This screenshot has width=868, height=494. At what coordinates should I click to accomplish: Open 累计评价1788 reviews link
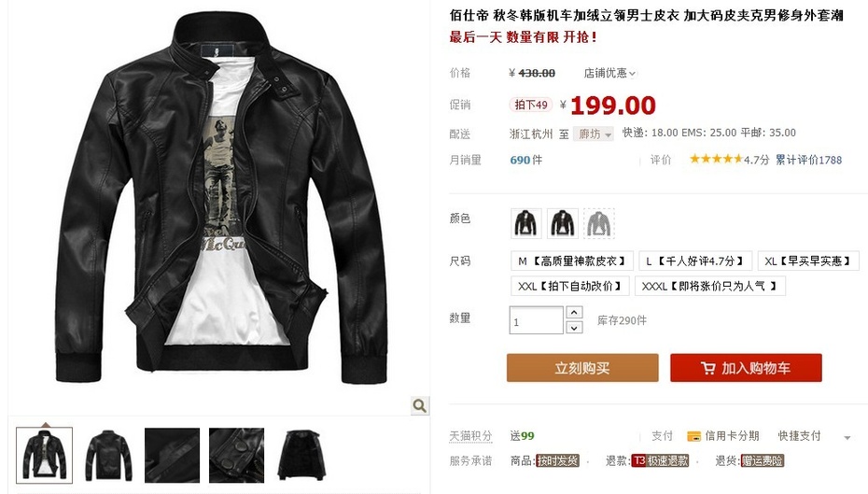tap(809, 160)
